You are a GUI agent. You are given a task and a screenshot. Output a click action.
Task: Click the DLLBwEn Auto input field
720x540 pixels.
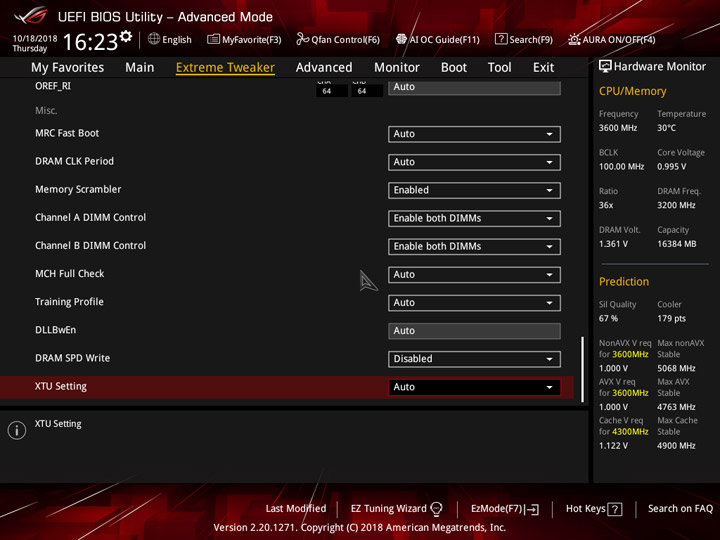coord(474,331)
